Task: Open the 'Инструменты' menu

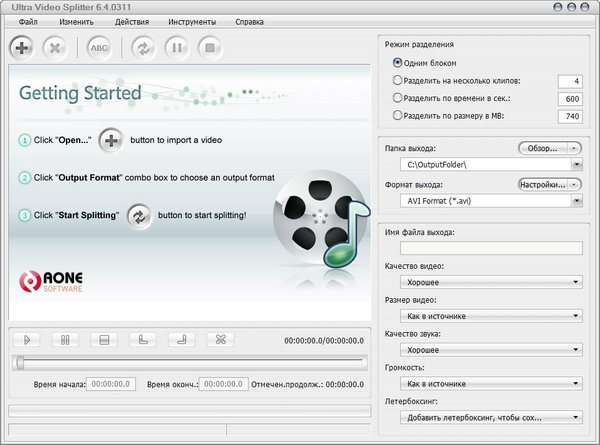Action: tap(193, 21)
